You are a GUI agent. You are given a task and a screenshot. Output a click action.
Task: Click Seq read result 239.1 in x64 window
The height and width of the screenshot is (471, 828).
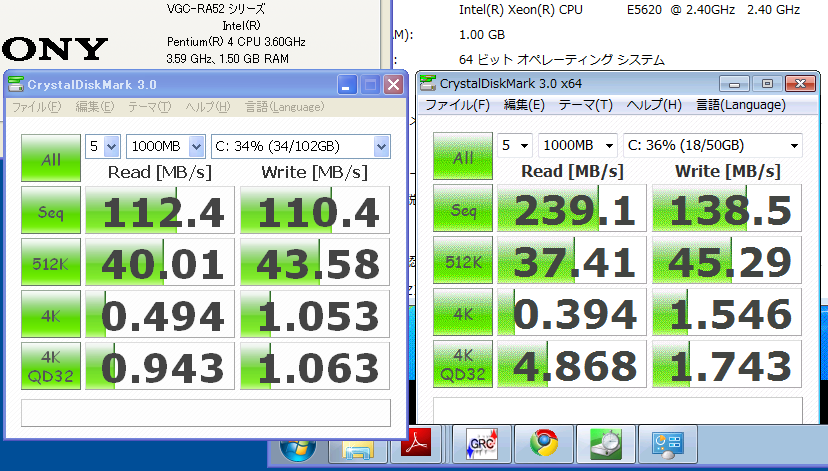pyautogui.click(x=572, y=208)
